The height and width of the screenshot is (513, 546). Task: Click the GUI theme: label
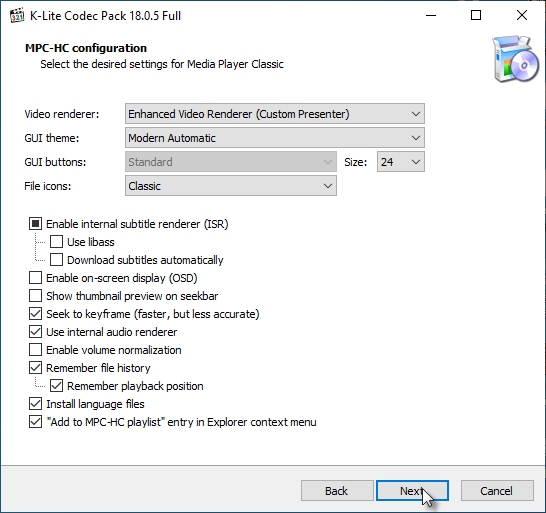[x=52, y=138]
